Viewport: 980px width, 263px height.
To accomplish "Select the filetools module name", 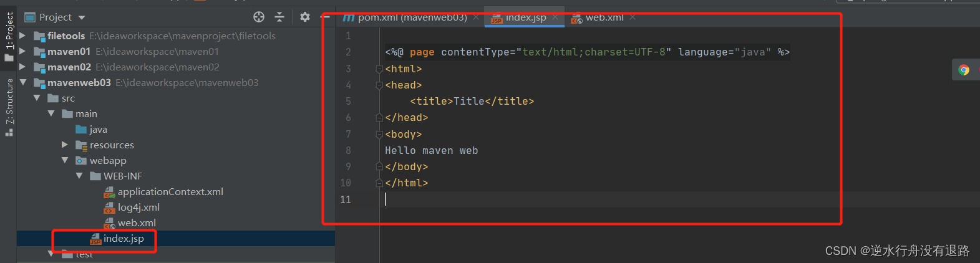I will 66,36.
